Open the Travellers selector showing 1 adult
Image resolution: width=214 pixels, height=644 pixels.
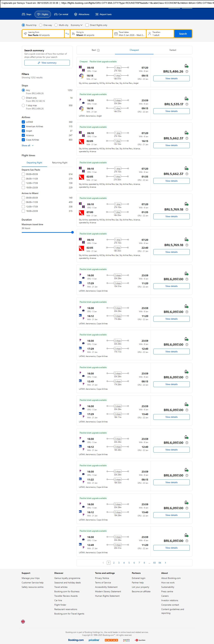(160, 34)
